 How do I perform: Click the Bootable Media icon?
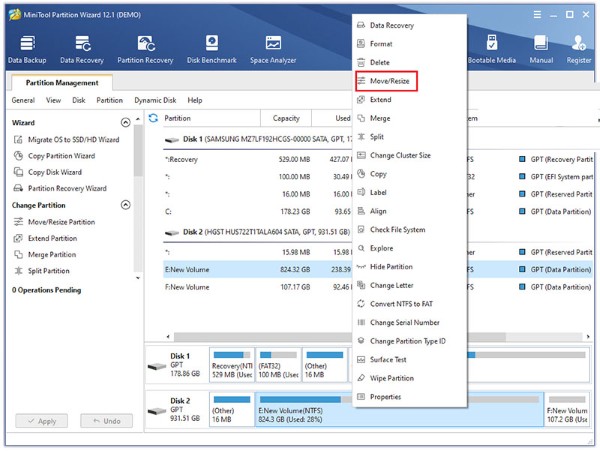(492, 49)
